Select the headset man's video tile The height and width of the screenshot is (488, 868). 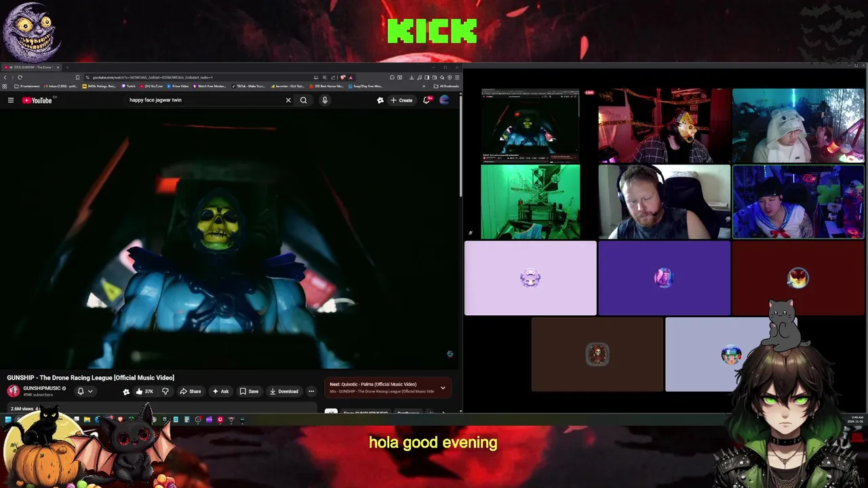tap(664, 202)
